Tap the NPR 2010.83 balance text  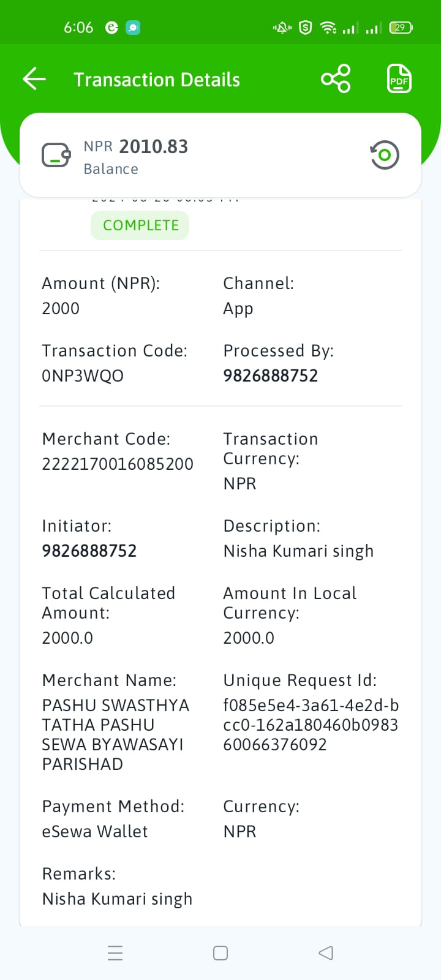coord(136,146)
